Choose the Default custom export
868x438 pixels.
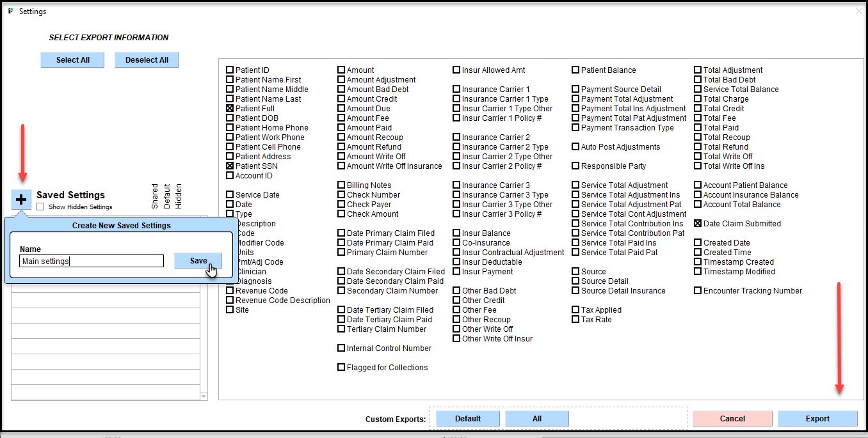pyautogui.click(x=468, y=419)
